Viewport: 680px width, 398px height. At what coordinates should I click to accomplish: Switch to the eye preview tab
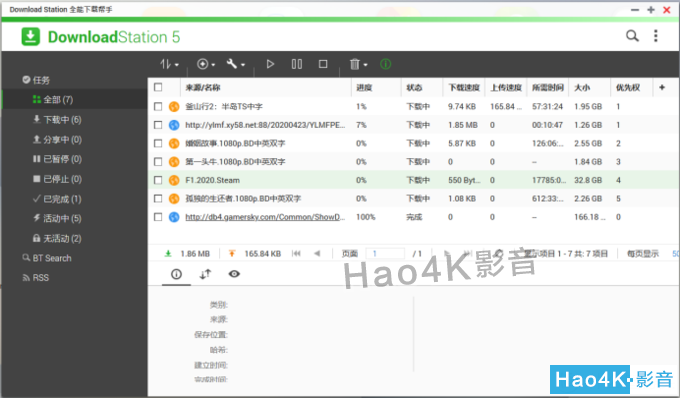click(x=234, y=274)
